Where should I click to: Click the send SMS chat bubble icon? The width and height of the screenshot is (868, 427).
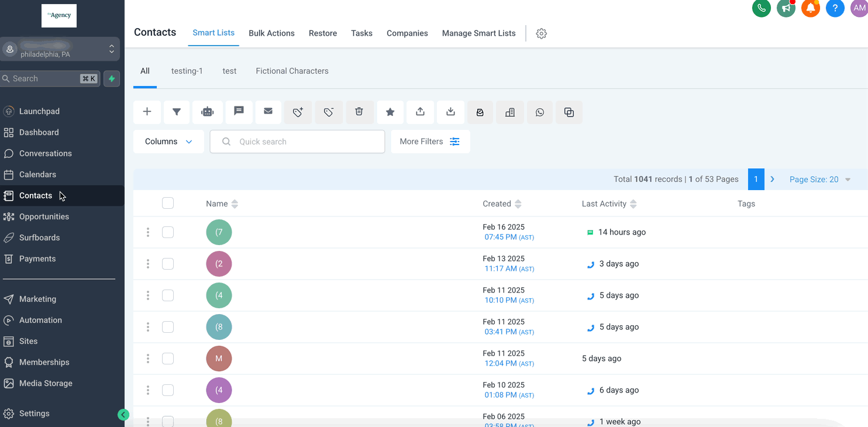tap(239, 112)
